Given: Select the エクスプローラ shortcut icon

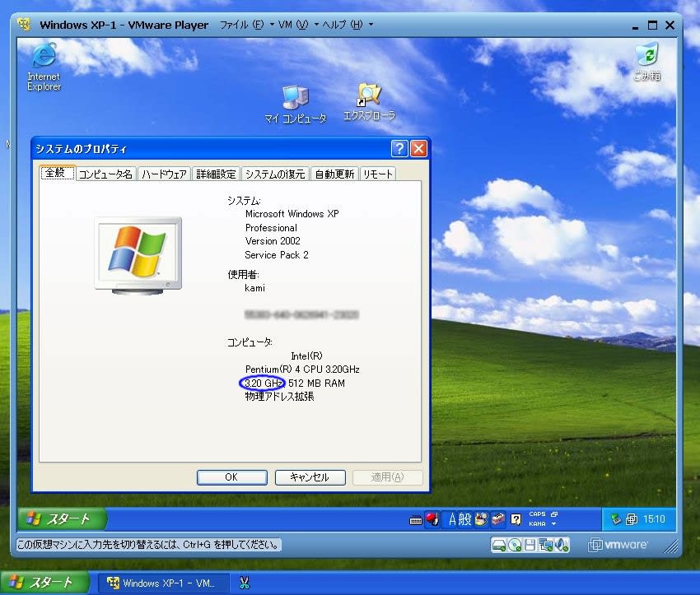Looking at the screenshot, I should (369, 102).
